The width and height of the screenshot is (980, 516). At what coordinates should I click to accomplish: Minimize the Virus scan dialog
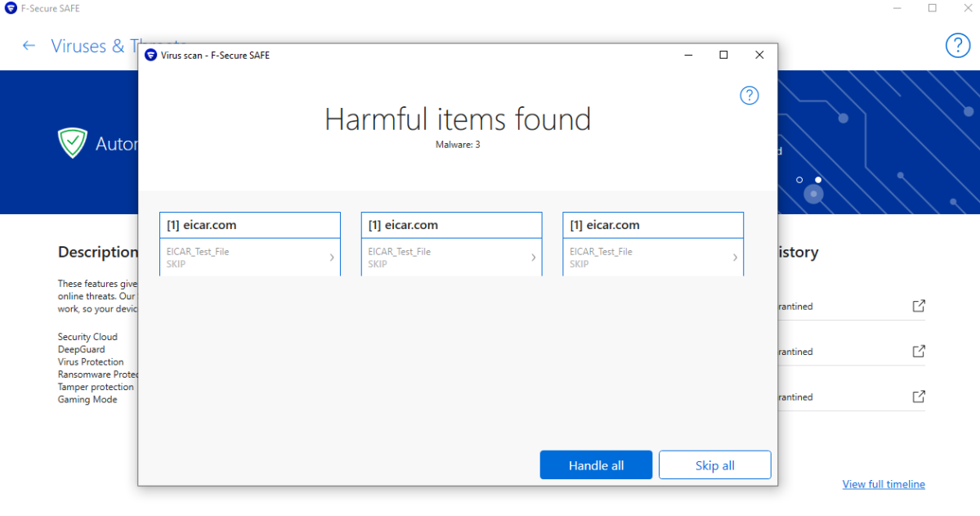pos(688,55)
